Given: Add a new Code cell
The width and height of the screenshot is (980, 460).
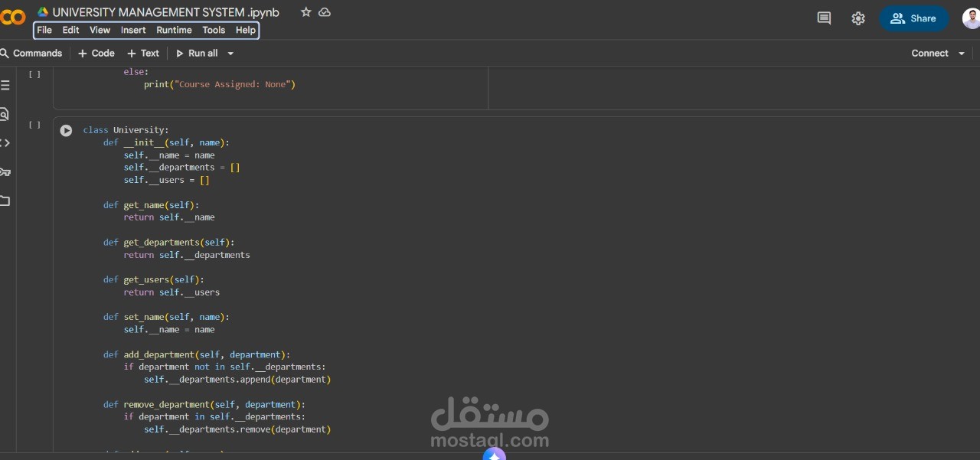Looking at the screenshot, I should 96,53.
